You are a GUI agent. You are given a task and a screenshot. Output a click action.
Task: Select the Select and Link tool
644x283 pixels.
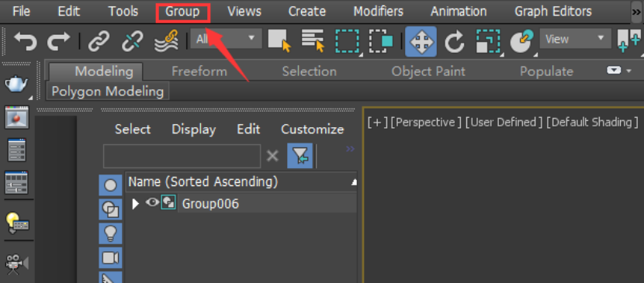point(99,41)
